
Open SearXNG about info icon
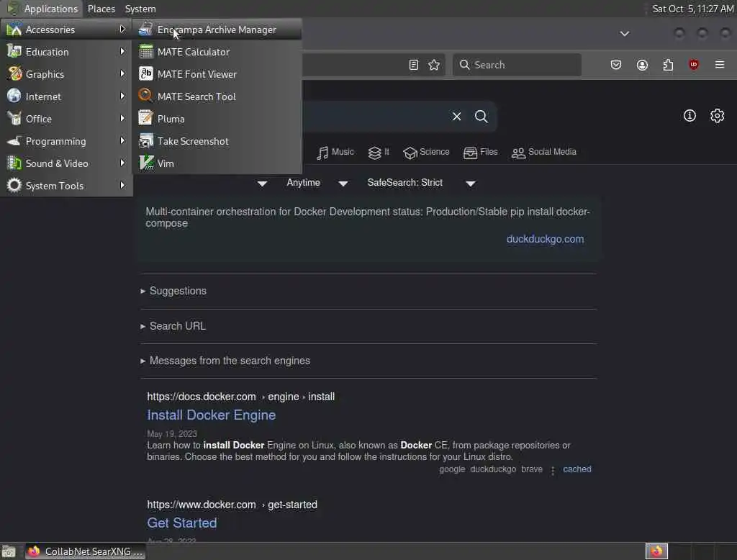[689, 116]
